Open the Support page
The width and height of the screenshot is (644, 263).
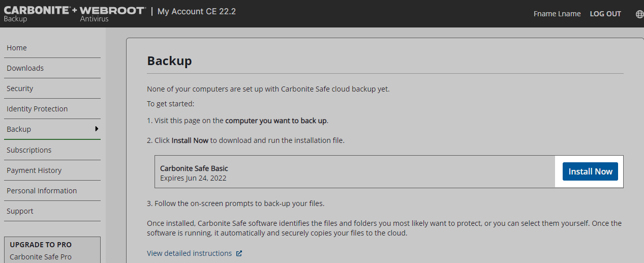(20, 211)
